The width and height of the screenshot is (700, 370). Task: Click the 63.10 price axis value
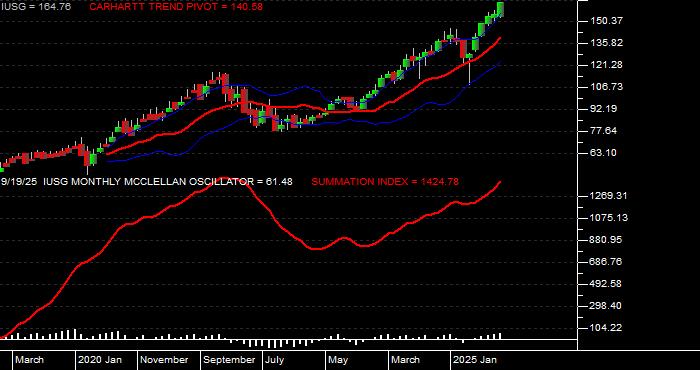(x=603, y=153)
